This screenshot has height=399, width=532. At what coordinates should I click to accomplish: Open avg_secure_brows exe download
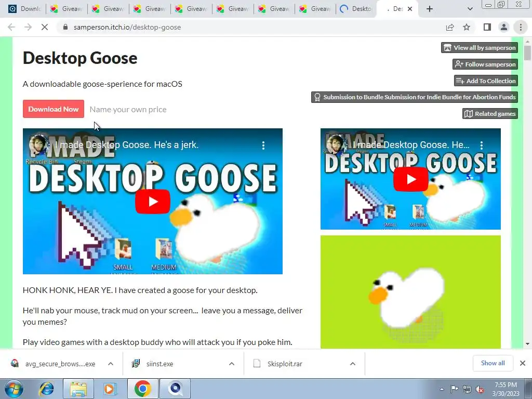pyautogui.click(x=52, y=364)
